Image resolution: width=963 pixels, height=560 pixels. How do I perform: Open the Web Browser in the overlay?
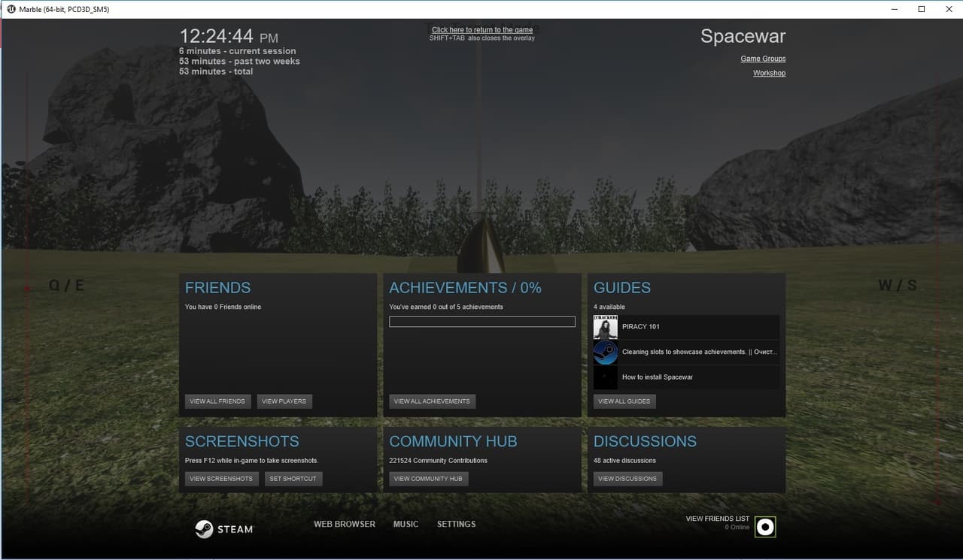click(345, 524)
